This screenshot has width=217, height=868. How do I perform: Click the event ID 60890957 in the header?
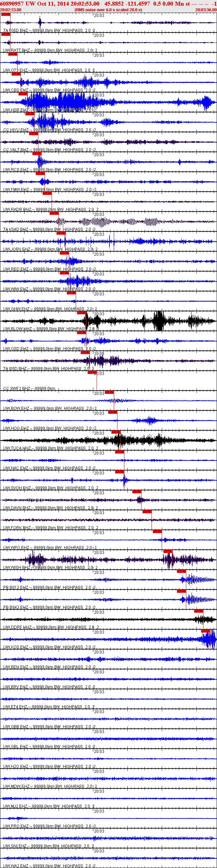tap(12, 3)
